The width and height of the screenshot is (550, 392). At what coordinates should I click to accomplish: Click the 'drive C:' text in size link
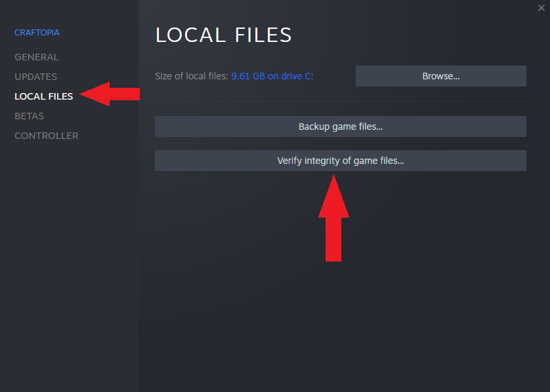tap(298, 76)
